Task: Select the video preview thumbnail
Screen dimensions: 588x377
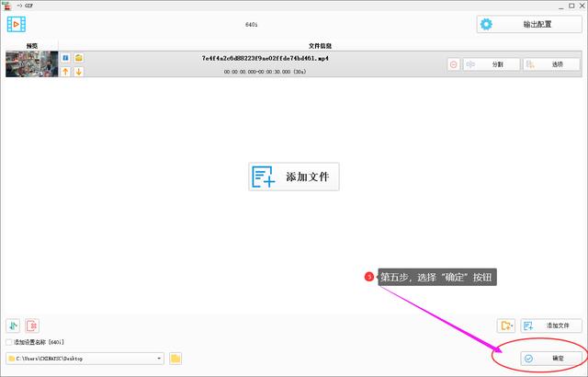Action: (x=32, y=64)
